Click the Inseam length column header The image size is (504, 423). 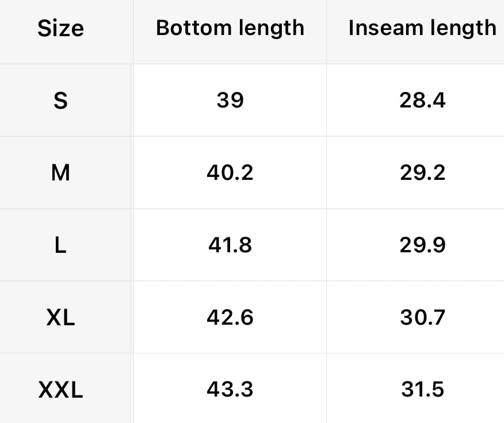click(x=422, y=28)
